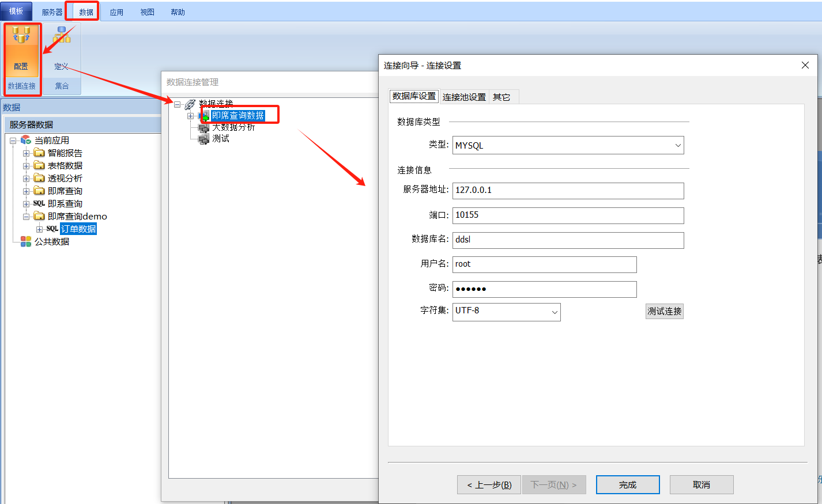The image size is (822, 504).
Task: Select the 即席查询数据 connection label
Action: [x=238, y=116]
